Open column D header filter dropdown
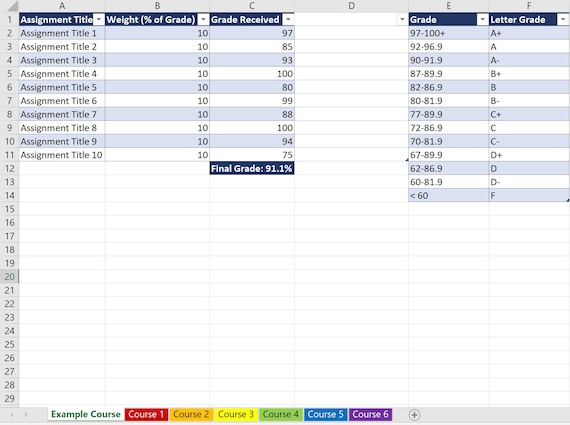The height and width of the screenshot is (425, 570). (x=402, y=20)
